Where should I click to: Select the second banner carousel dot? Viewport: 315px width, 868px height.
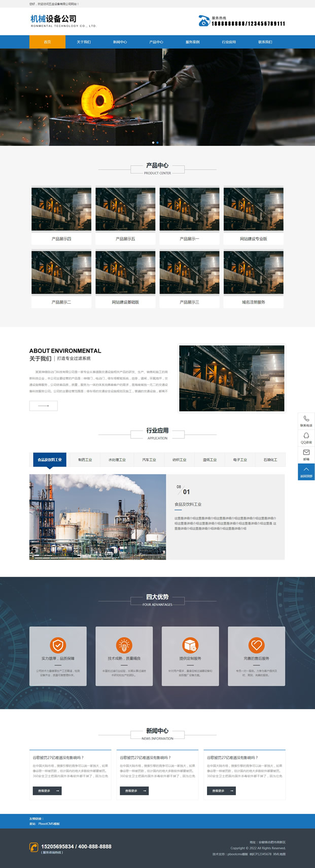(157, 143)
